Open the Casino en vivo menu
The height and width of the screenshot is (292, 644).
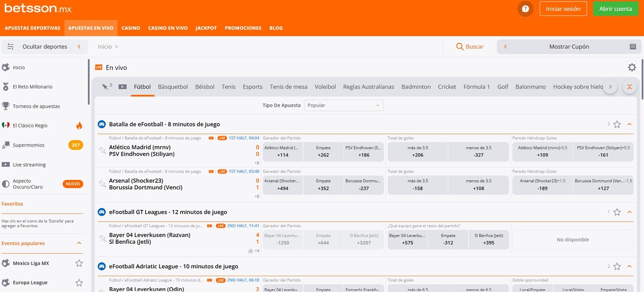168,28
